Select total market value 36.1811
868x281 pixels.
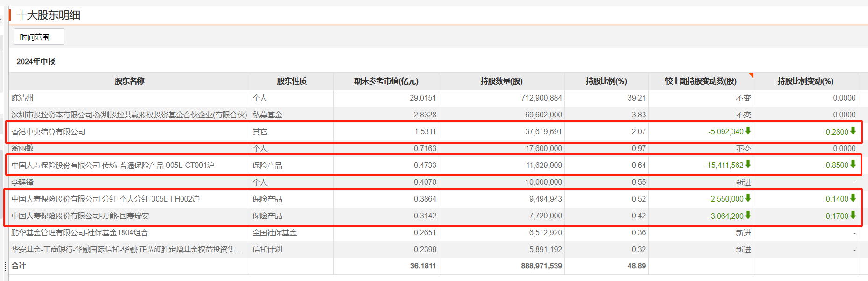423,266
